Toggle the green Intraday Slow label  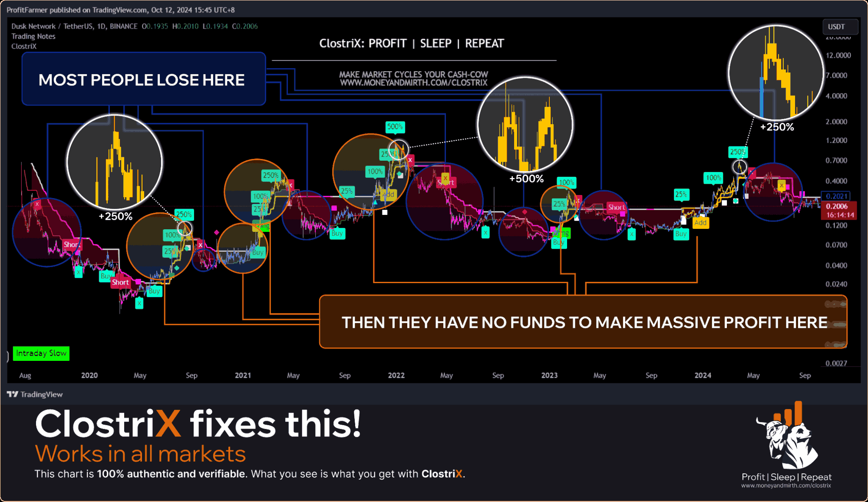point(41,353)
